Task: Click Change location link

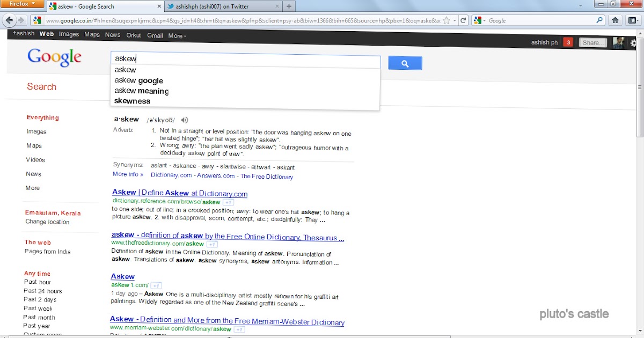Action: point(47,222)
